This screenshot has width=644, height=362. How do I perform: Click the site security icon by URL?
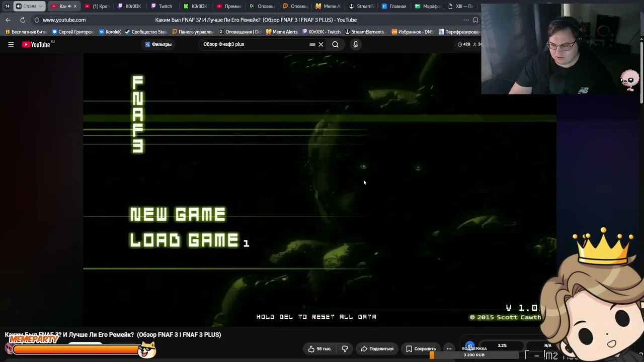tap(37, 20)
